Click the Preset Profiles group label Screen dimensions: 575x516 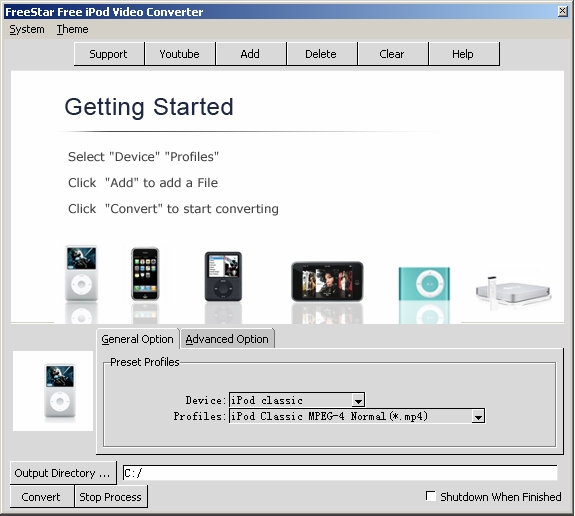145,362
